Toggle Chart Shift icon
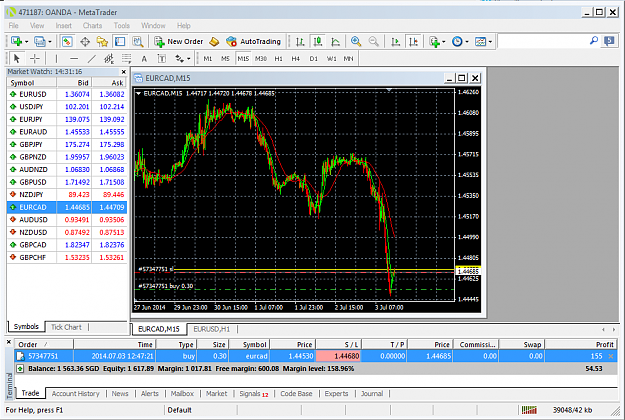 click(413, 41)
